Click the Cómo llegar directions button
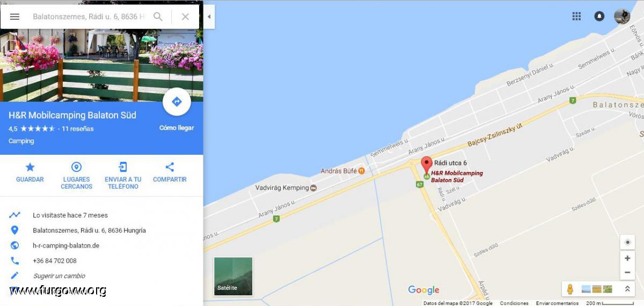This screenshot has width=644, height=306. pos(177,102)
